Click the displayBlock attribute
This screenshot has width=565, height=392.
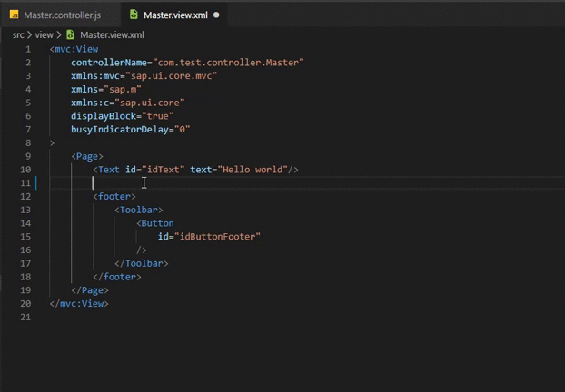104,116
